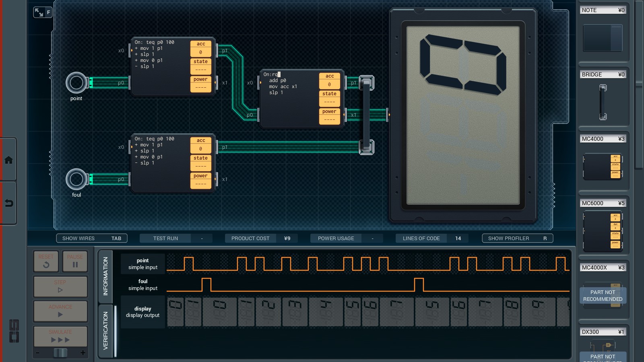The image size is (644, 362).
Task: Step the simulation once
Action: click(60, 286)
